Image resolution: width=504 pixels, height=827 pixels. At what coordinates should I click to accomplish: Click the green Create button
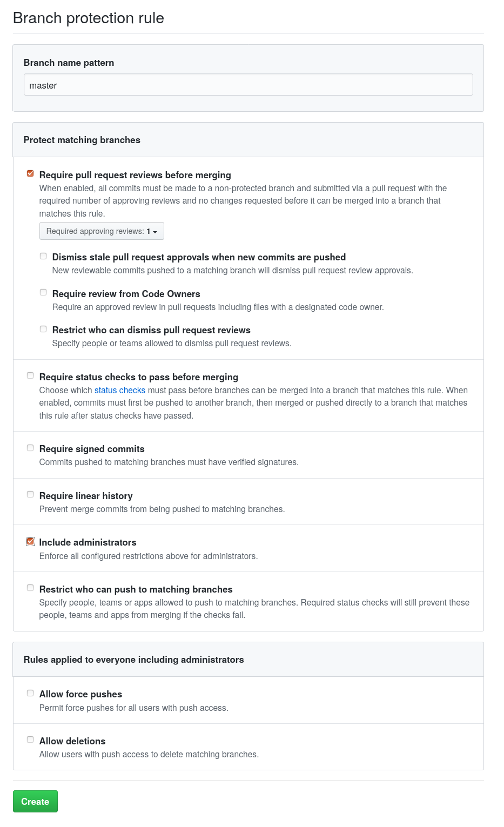35,801
